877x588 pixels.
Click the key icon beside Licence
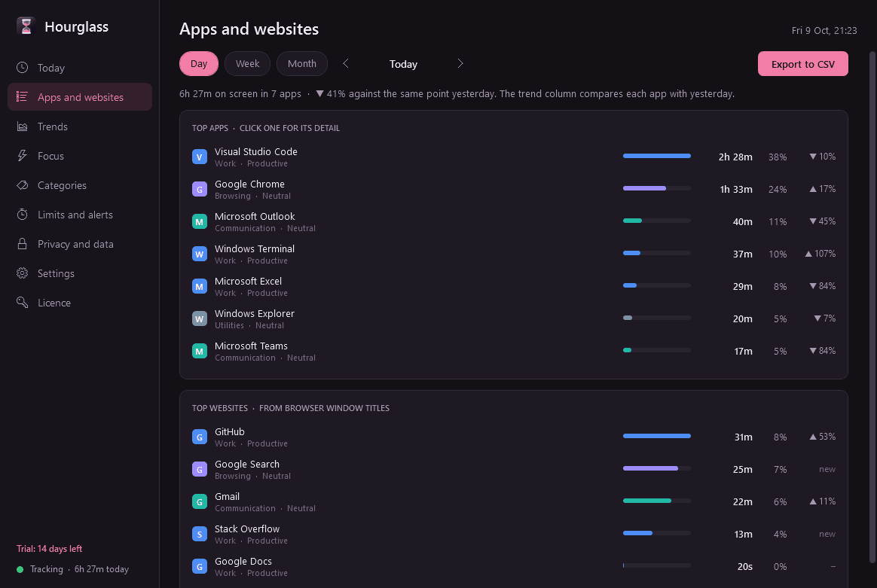[23, 303]
